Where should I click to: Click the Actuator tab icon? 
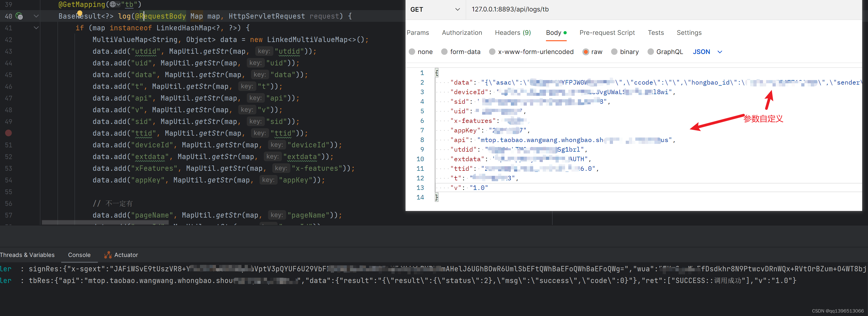pyautogui.click(x=108, y=255)
